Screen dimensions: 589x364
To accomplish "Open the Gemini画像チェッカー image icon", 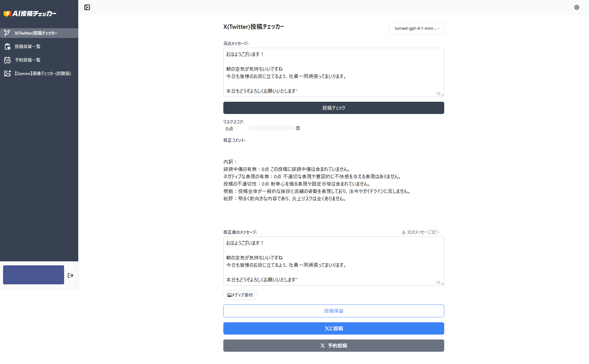I will (7, 73).
